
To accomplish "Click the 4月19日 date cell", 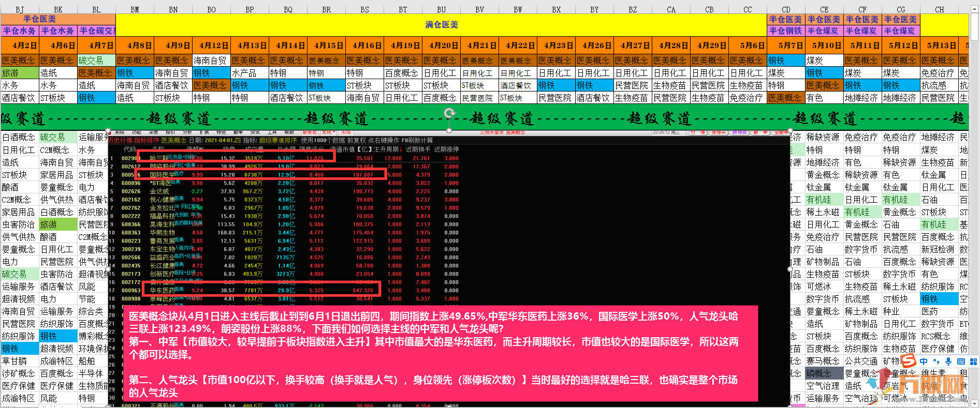I will click(403, 45).
